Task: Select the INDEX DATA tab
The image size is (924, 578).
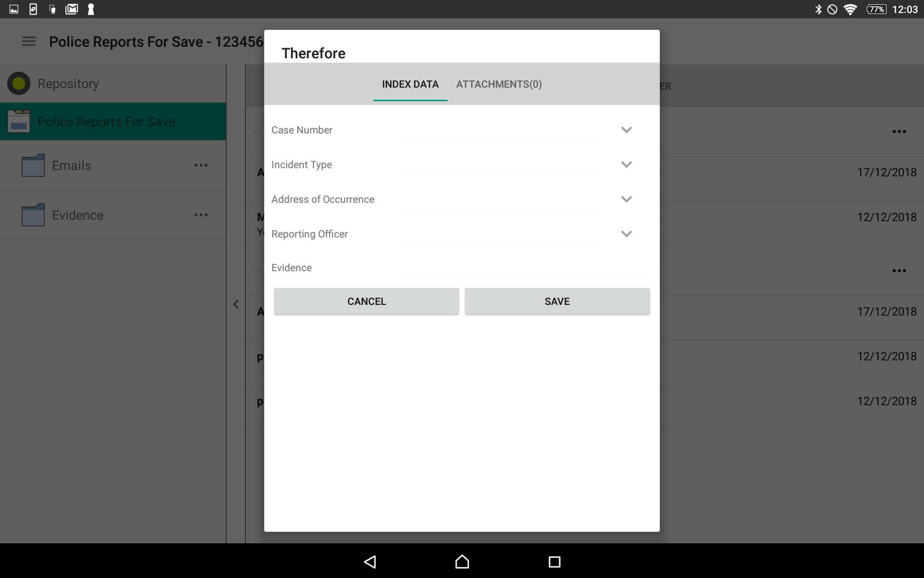Action: tap(410, 84)
